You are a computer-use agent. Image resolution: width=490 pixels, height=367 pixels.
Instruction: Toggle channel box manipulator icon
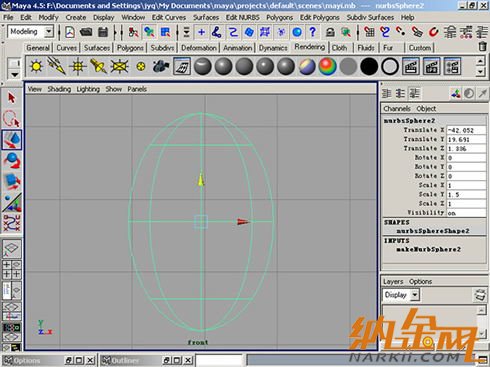click(456, 94)
